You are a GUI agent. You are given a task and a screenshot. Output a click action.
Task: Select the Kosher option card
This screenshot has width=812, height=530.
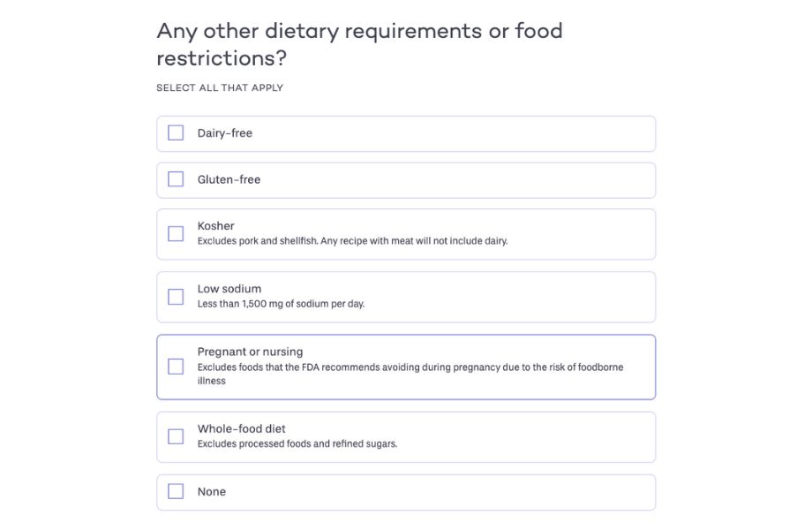click(406, 233)
